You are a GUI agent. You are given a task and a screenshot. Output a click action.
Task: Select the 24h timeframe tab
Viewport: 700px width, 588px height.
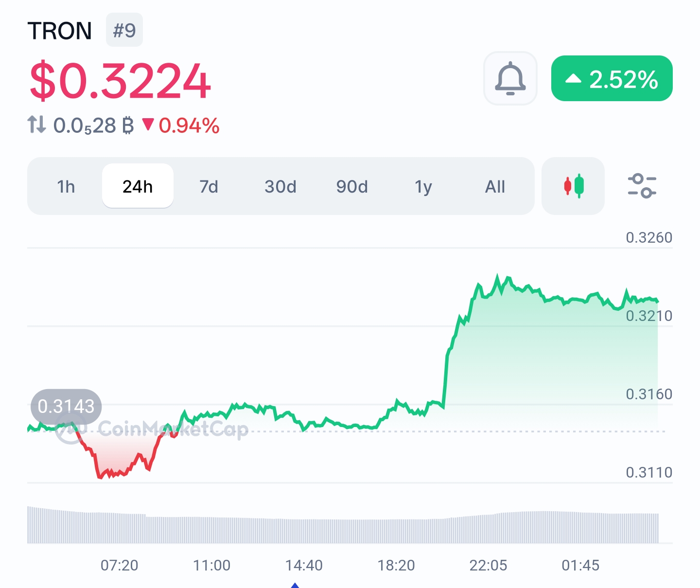(x=138, y=186)
